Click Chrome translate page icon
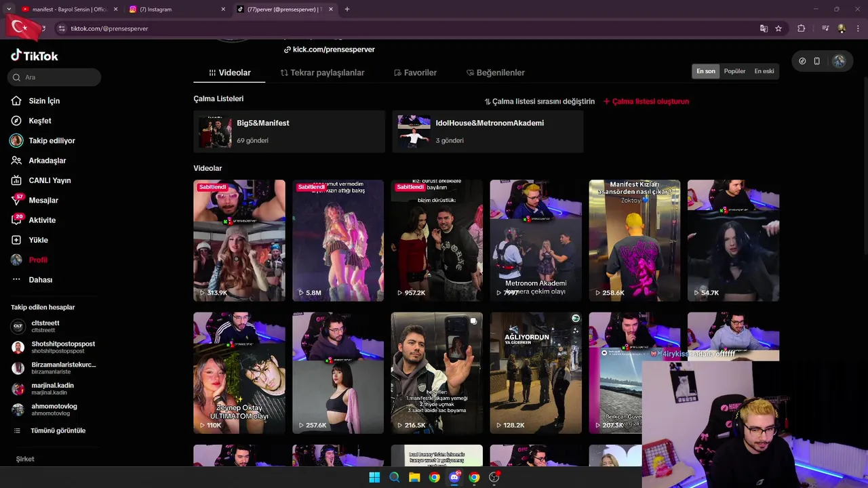Viewport: 868px width, 488px height. (x=764, y=28)
